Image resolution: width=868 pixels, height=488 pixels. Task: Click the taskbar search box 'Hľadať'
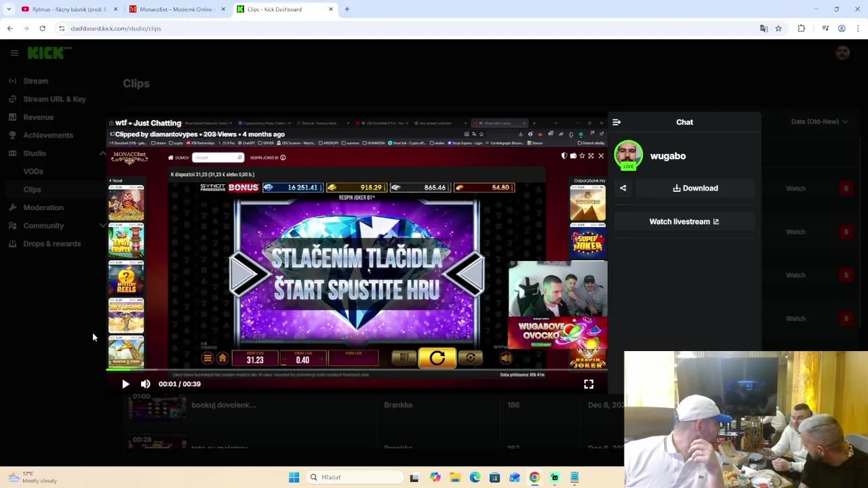[x=355, y=477]
